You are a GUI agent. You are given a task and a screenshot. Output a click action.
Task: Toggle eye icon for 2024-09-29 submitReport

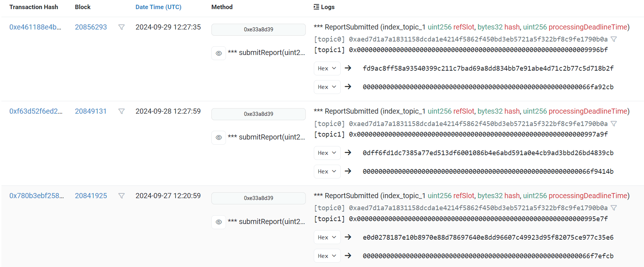[x=219, y=53]
